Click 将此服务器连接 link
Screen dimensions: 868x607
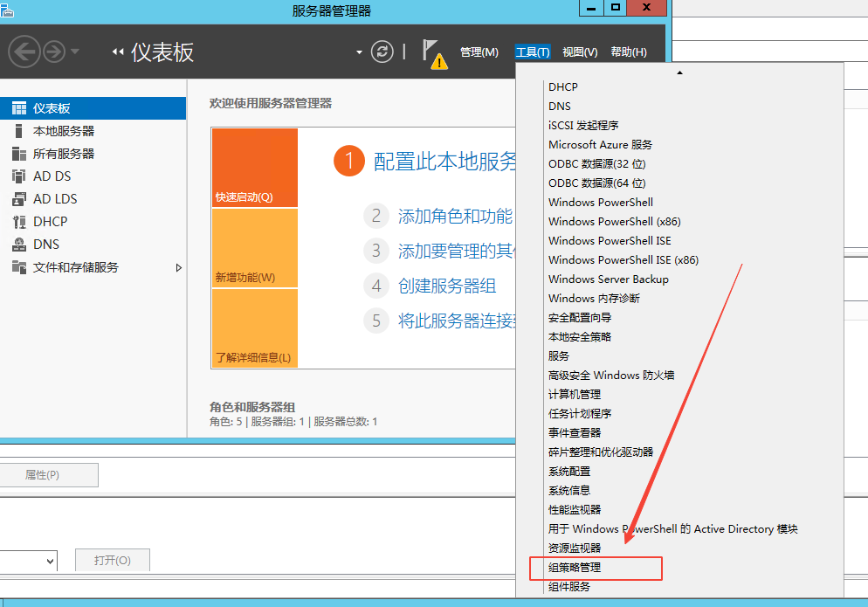pyautogui.click(x=457, y=321)
